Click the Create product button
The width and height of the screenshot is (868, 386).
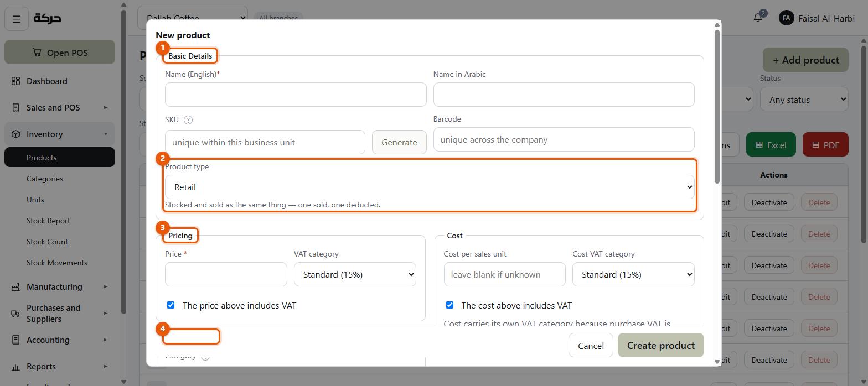[x=661, y=345]
